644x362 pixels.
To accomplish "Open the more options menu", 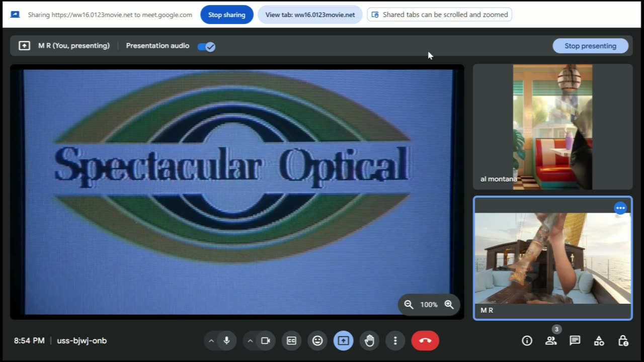I will tap(395, 341).
